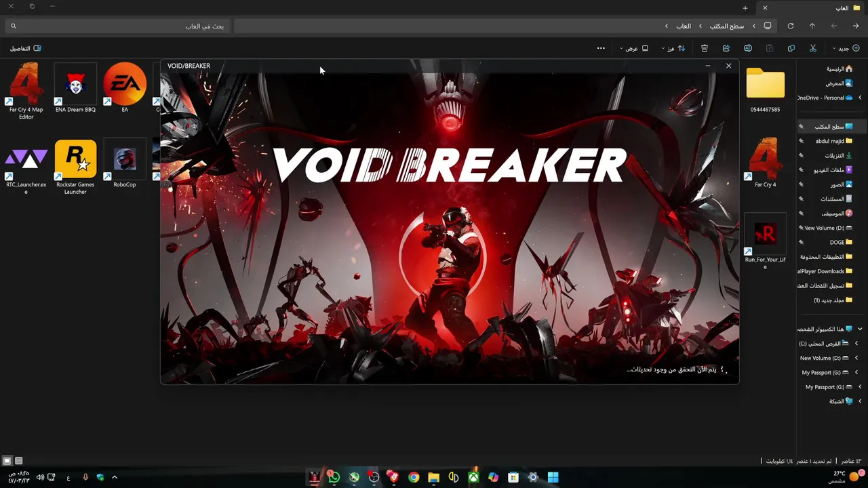
Task: Open the volume control in the system tray
Action: tap(40, 477)
